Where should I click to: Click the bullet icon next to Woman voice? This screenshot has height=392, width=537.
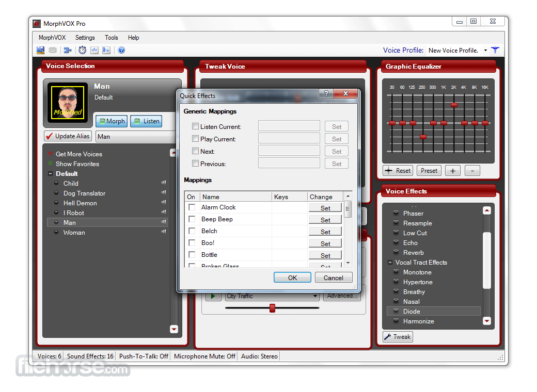click(x=56, y=232)
